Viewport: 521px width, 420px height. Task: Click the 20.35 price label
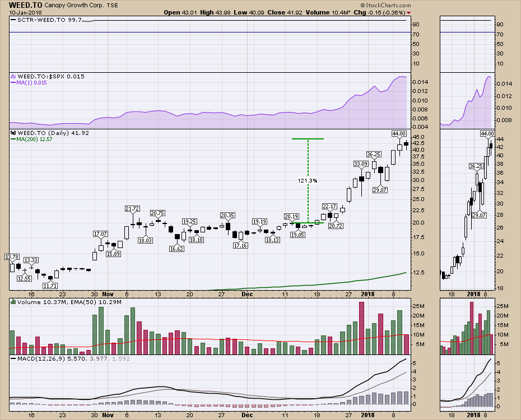[x=227, y=216]
